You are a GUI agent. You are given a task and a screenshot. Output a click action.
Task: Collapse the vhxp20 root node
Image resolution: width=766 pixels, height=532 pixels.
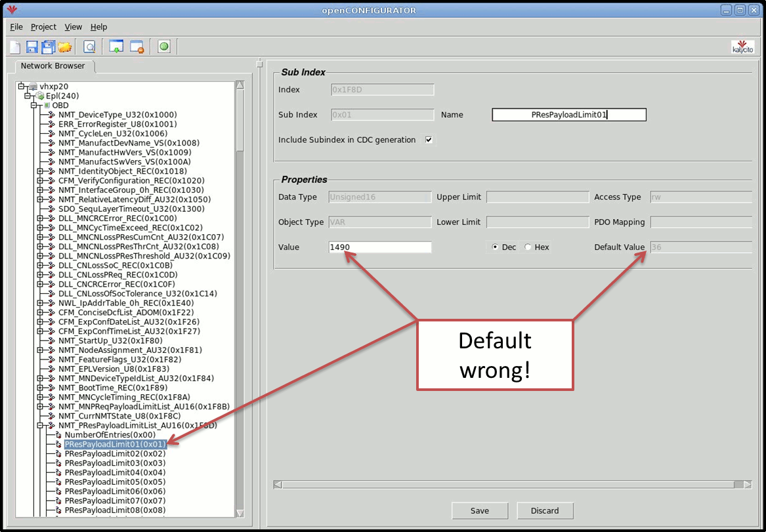[x=21, y=86]
